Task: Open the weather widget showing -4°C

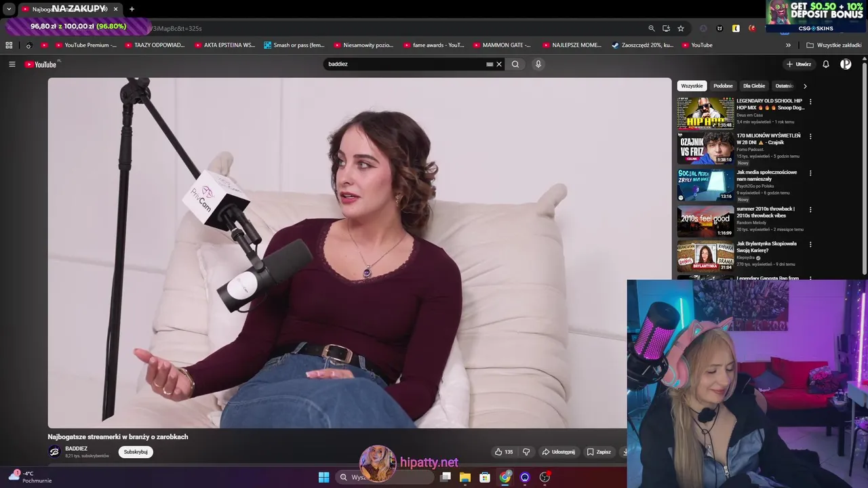Action: (30, 477)
